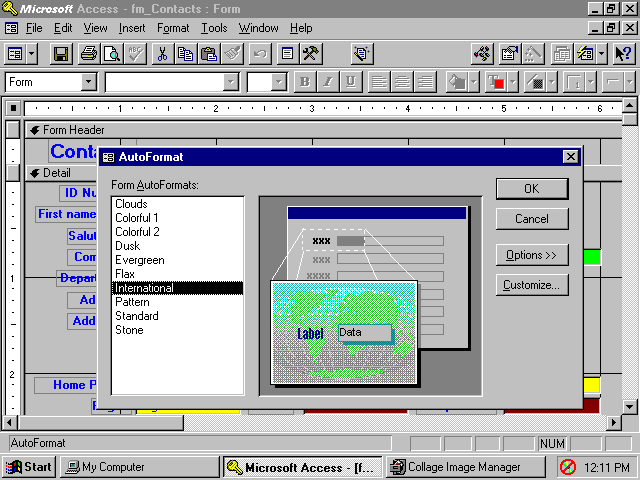Expand the Fill/Back Color dropdown arrow
This screenshot has width=640, height=480.
tap(473, 82)
